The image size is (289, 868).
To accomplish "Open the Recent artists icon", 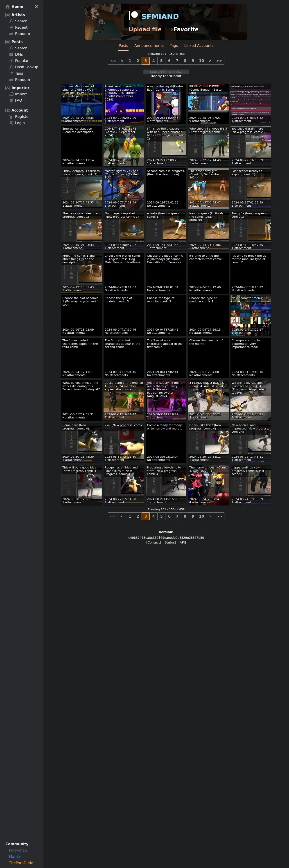I will pyautogui.click(x=11, y=28).
